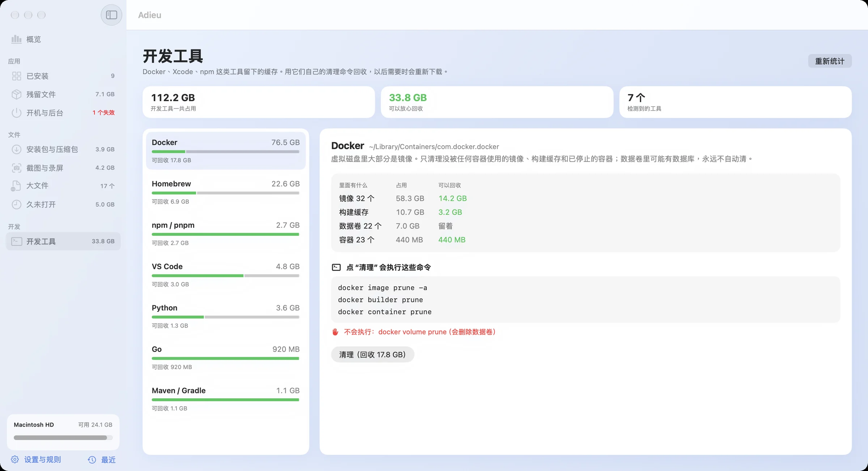The width and height of the screenshot is (868, 471).
Task: Click the 33.8 GB reclaimable card
Action: point(497,102)
